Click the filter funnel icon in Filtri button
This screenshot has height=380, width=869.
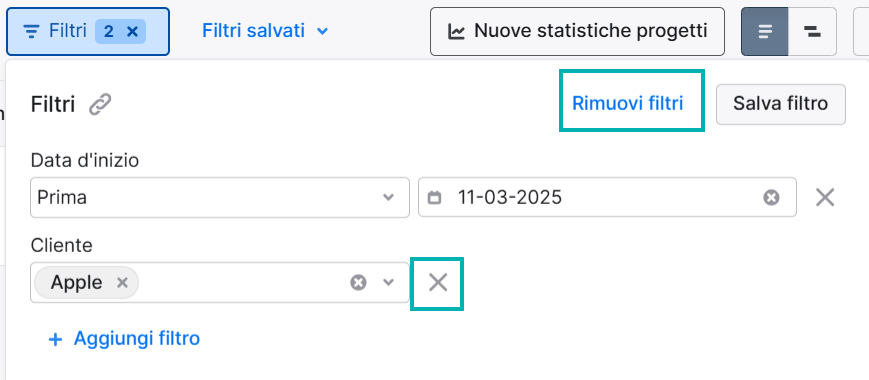[32, 32]
